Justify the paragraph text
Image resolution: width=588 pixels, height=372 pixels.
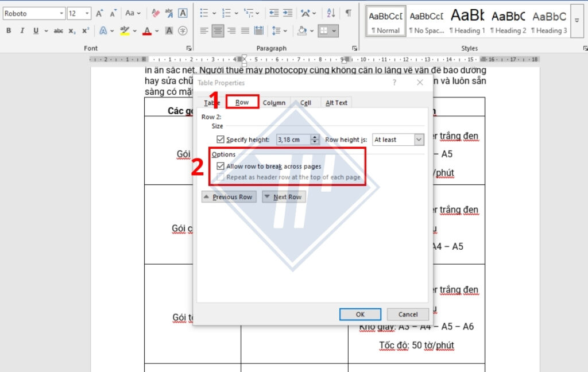click(245, 31)
